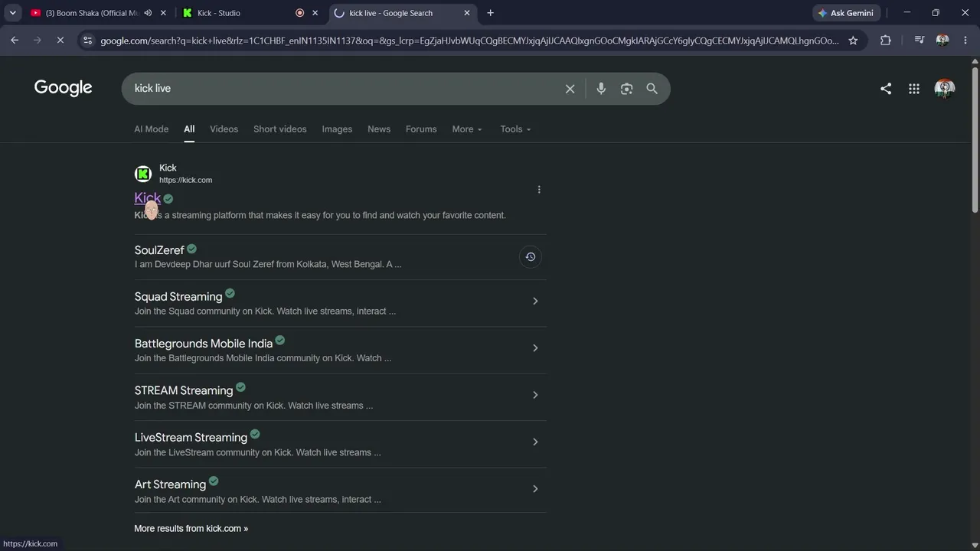Open the Google apps grid

914,89
